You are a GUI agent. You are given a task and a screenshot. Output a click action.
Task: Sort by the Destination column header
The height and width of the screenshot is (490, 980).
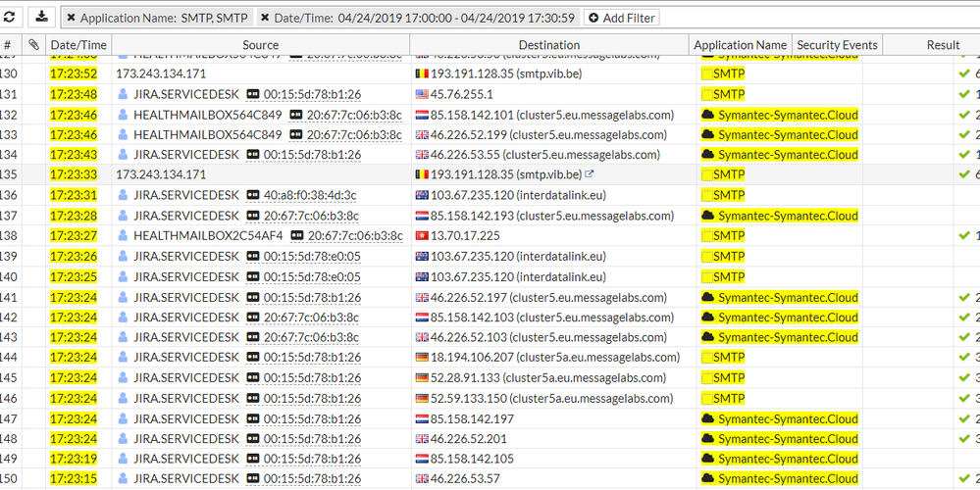pos(549,45)
